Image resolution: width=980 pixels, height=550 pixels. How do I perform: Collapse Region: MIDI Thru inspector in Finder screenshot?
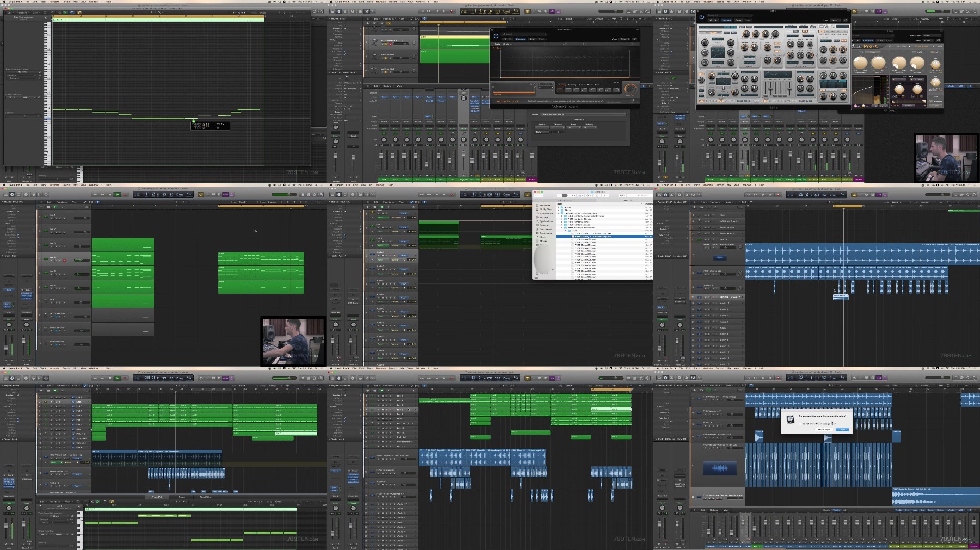coord(329,202)
